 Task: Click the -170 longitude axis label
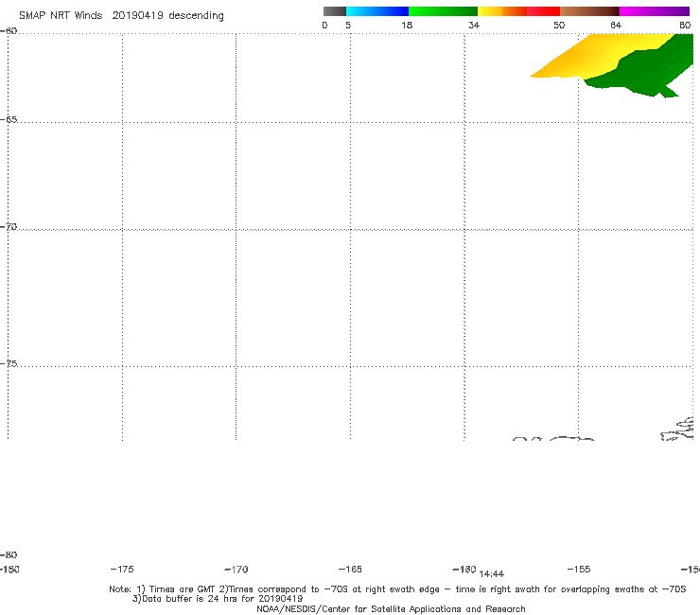click(x=236, y=570)
